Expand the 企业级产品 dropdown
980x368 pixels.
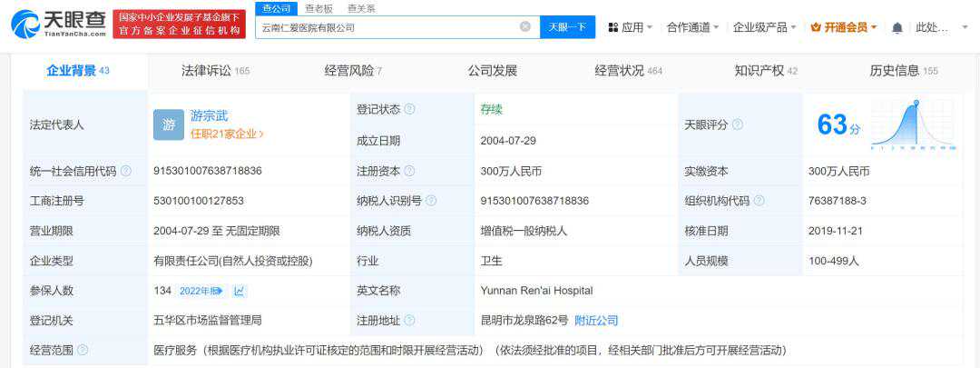point(764,27)
